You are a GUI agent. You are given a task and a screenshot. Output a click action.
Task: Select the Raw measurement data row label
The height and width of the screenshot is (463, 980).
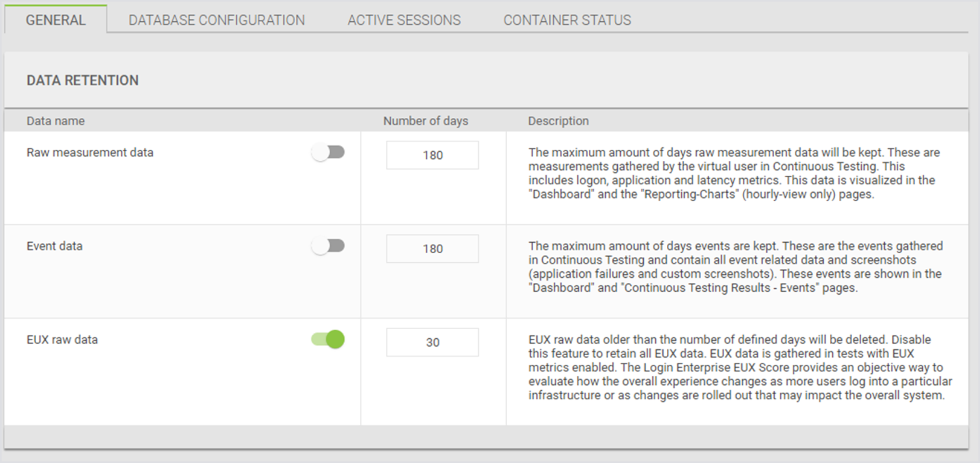[90, 152]
